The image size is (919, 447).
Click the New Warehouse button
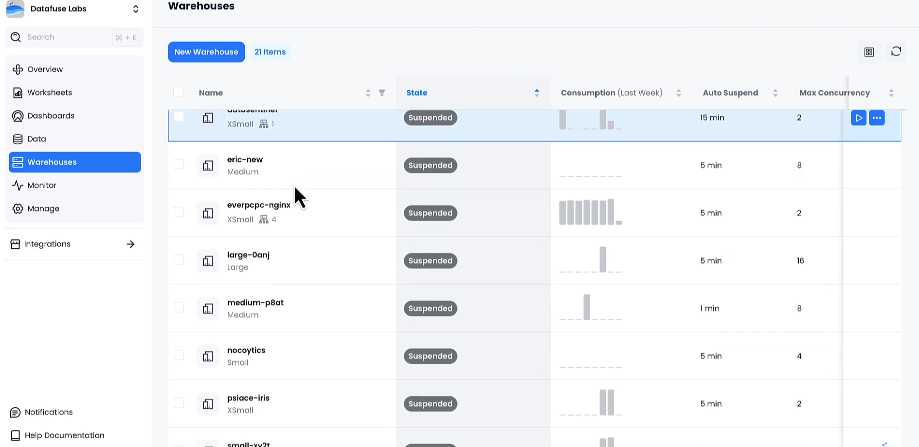tap(206, 52)
